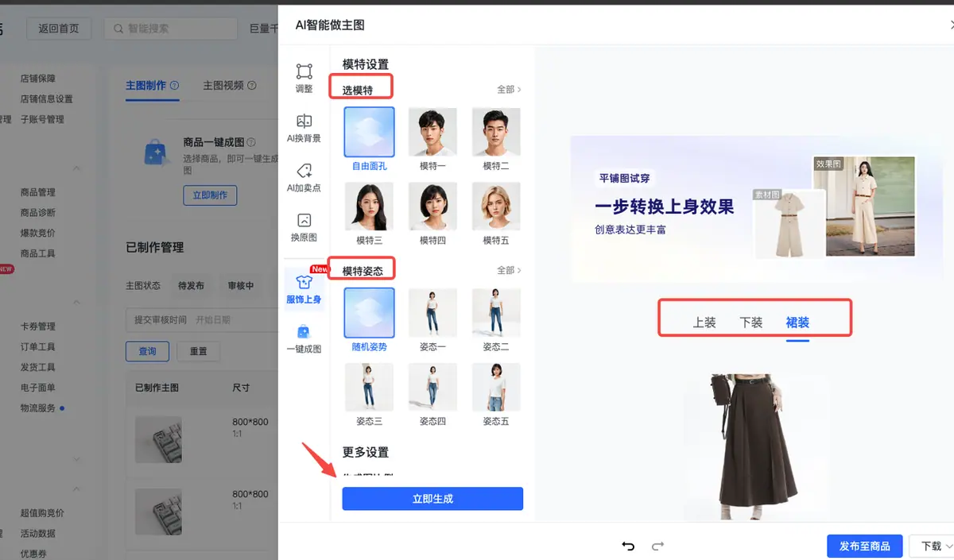The image size is (954, 560).
Task: Click the first keyboard main image thumbnail
Action: pos(158,440)
